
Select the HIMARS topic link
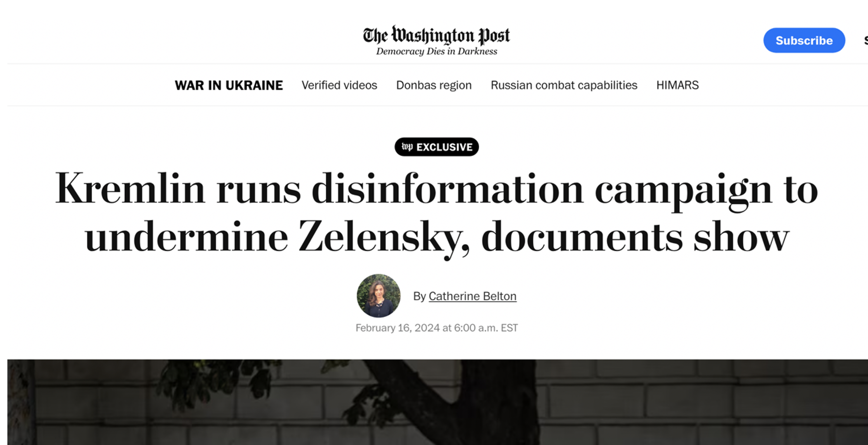[x=677, y=85]
